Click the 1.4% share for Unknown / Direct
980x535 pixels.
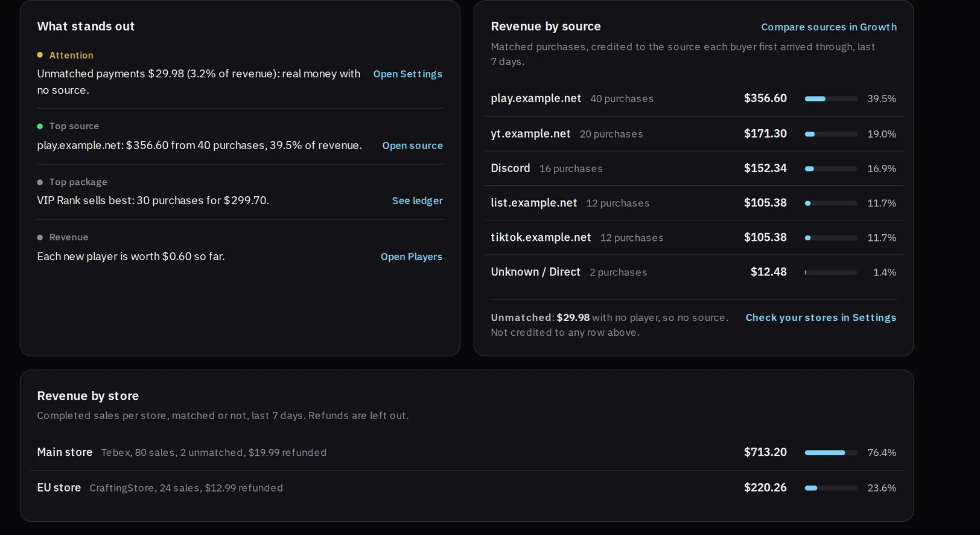tap(884, 272)
